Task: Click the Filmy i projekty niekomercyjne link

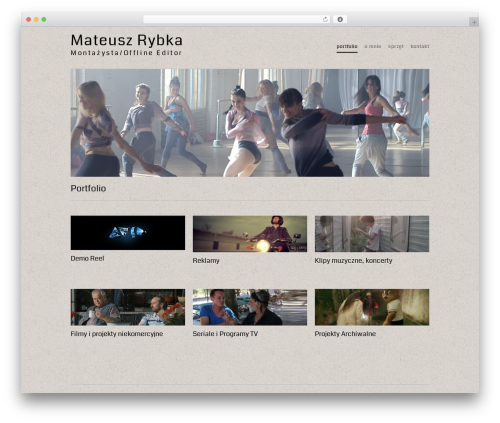Action: tap(117, 334)
